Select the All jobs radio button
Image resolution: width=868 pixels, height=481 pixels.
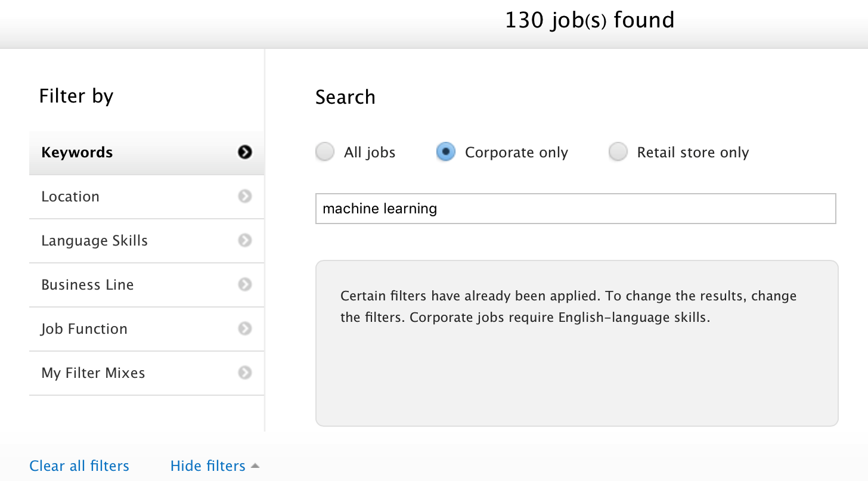coord(325,153)
